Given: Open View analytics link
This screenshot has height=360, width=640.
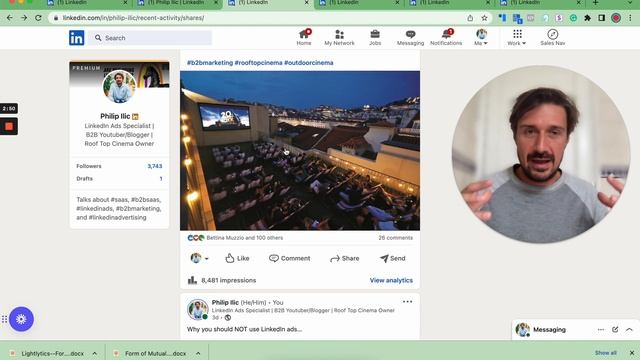Looking at the screenshot, I should [391, 280].
